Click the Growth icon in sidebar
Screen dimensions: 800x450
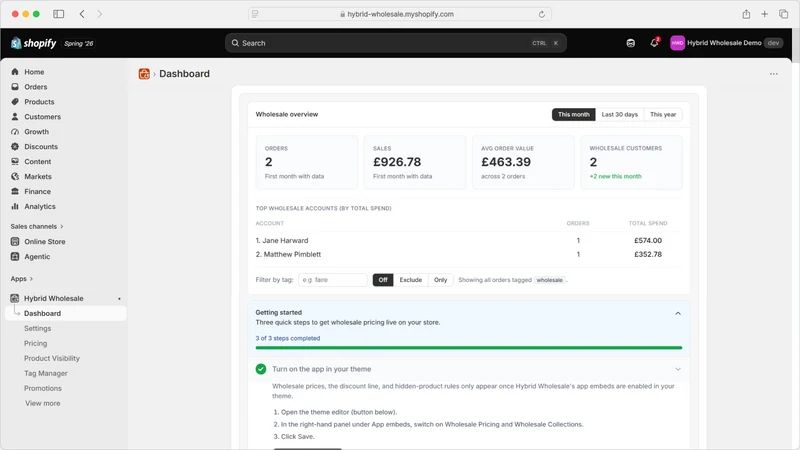pyautogui.click(x=15, y=132)
